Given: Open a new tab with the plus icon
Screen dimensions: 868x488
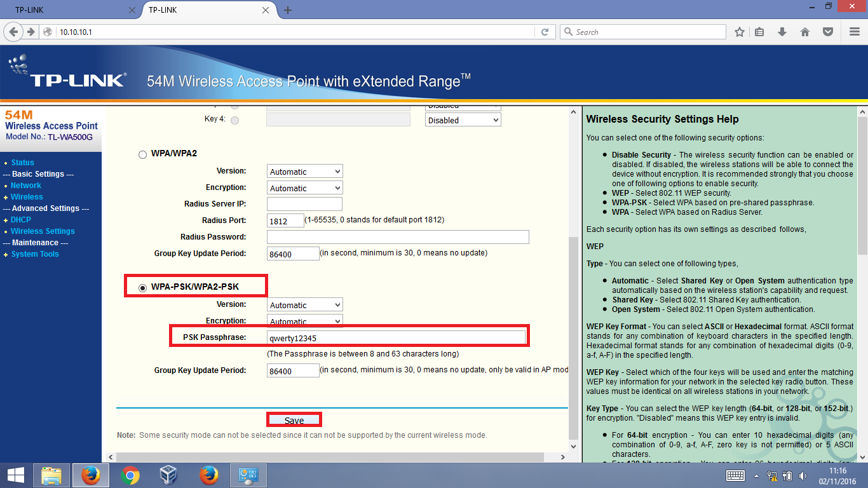Looking at the screenshot, I should coord(288,10).
